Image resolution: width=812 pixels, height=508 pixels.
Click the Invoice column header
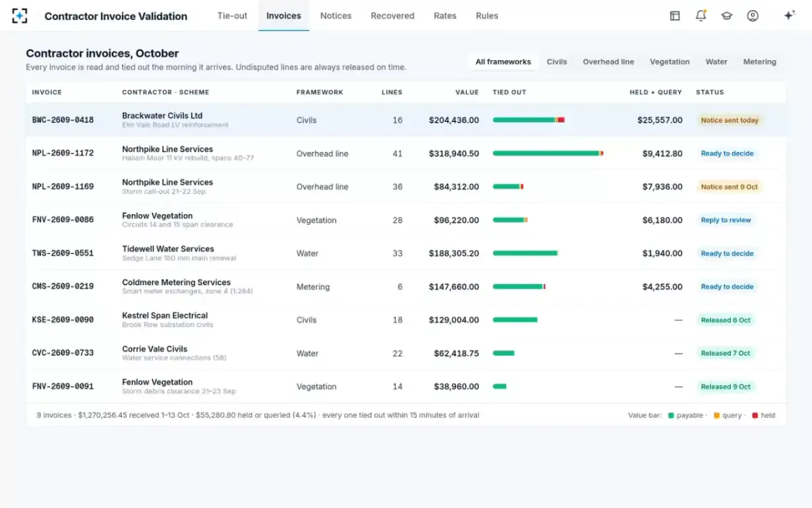pyautogui.click(x=47, y=92)
